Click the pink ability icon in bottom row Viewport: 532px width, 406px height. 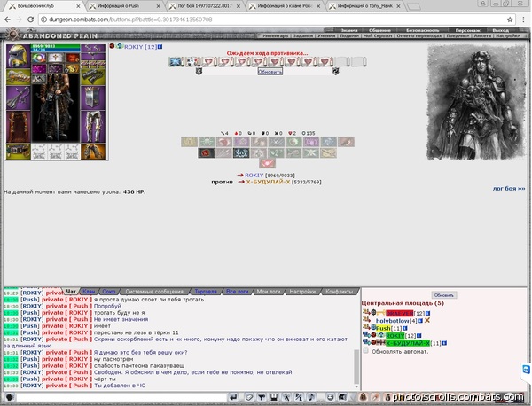pyautogui.click(x=268, y=163)
